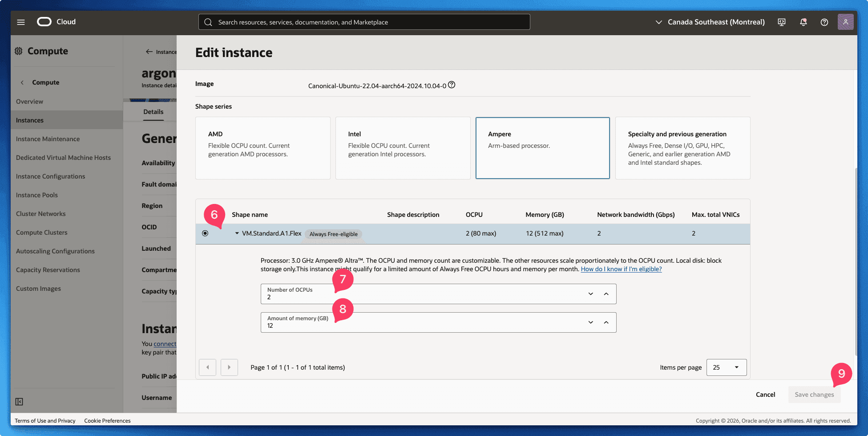868x436 pixels.
Task: Click the Canonical-Ubuntu image name text
Action: (x=377, y=86)
